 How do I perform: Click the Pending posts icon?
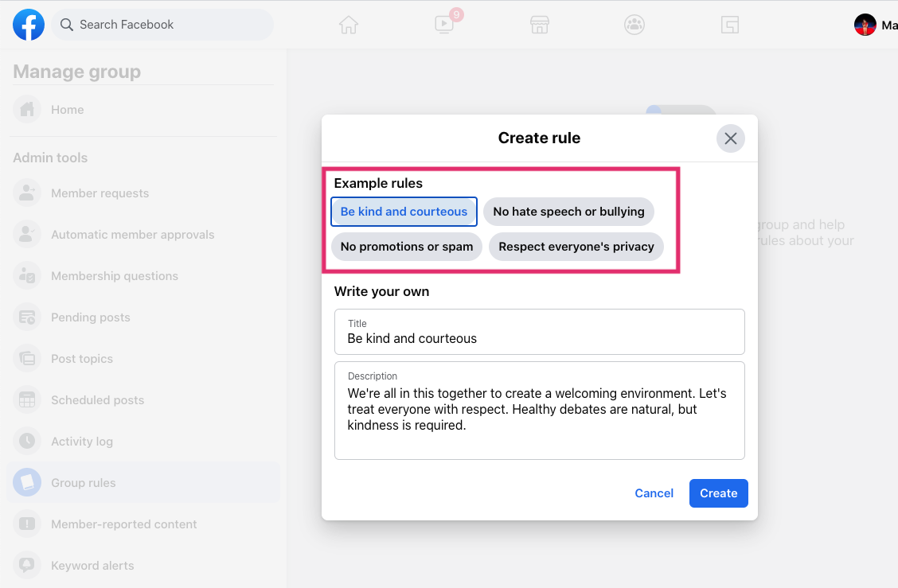27,317
